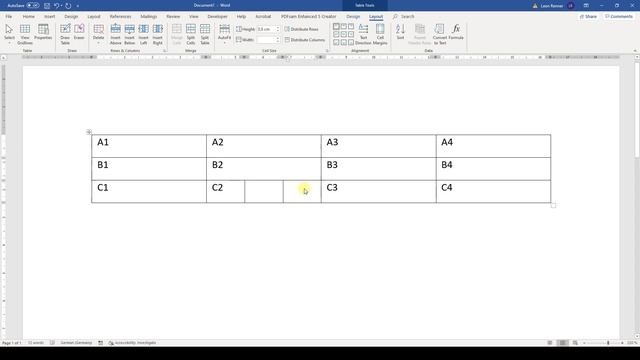Insert a column to the left
The image size is (640, 360).
tap(143, 34)
